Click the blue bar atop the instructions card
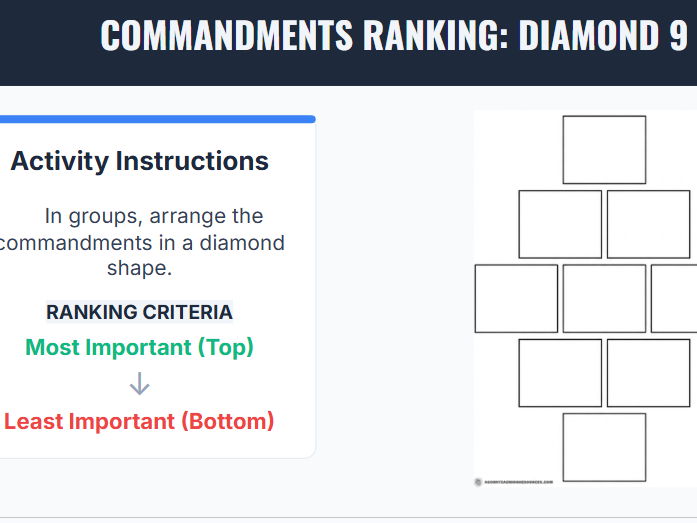Image resolution: width=697 pixels, height=523 pixels. 158,119
